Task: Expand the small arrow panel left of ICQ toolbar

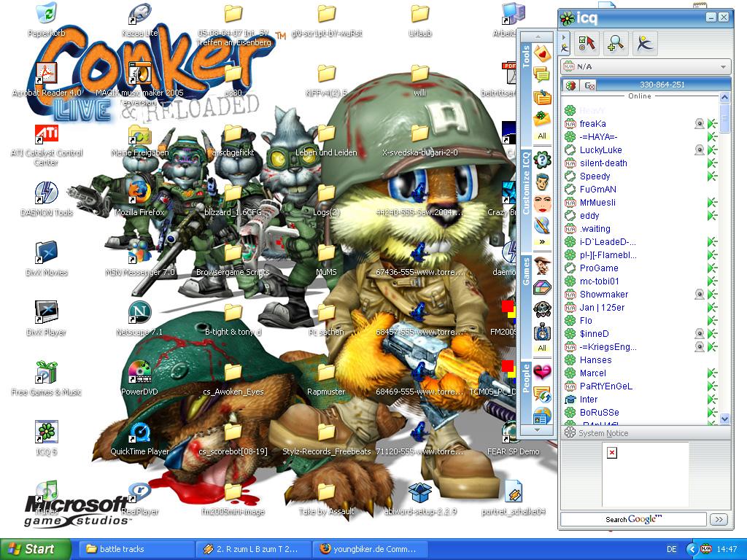Action: (565, 43)
